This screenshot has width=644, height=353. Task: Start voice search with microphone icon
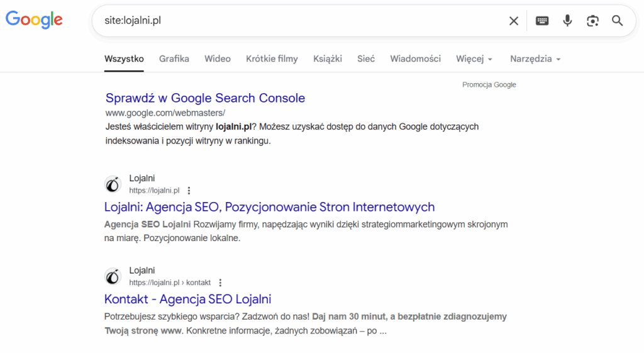point(567,21)
